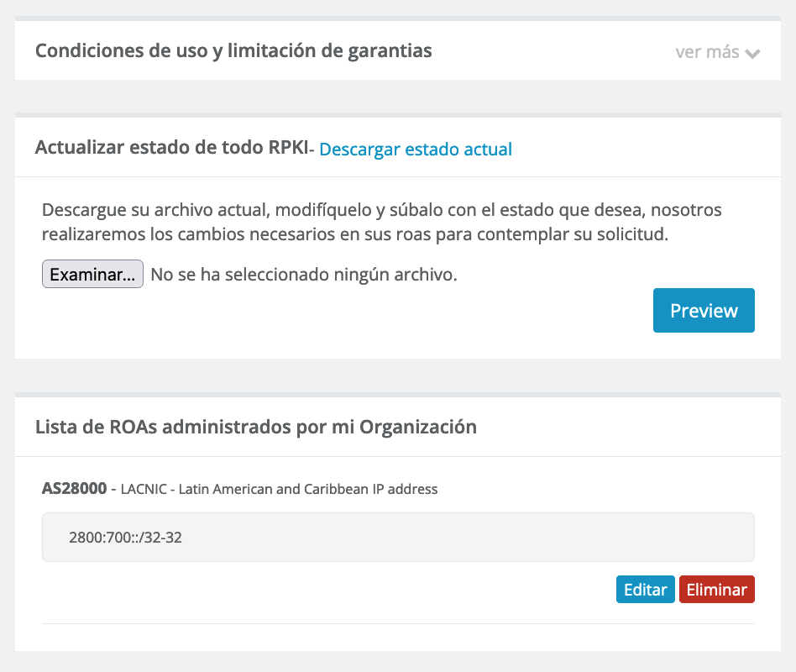Click 'No se ha seleccionado ningún archivo' text
Screen dimensions: 796x672
[x=304, y=275]
